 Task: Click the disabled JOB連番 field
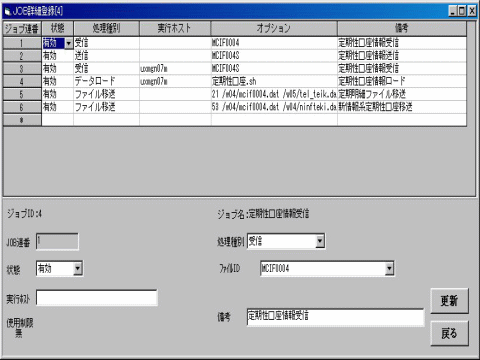pos(57,241)
